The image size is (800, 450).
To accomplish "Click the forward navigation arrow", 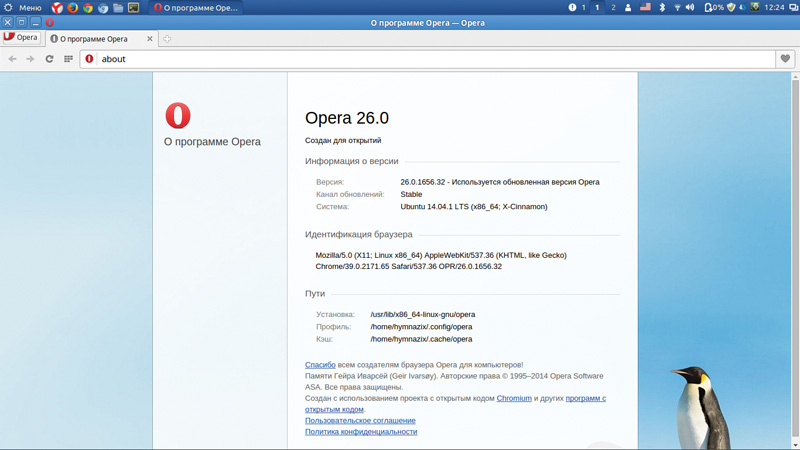I will 30,59.
